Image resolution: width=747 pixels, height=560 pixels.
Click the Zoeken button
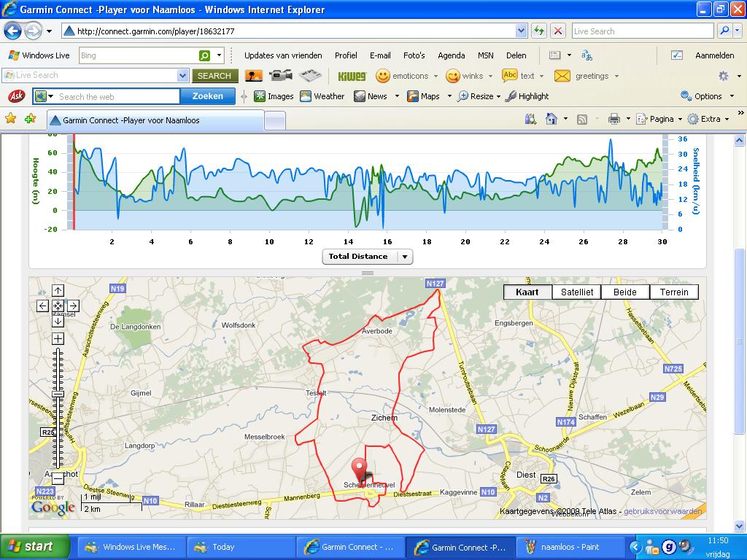click(208, 96)
